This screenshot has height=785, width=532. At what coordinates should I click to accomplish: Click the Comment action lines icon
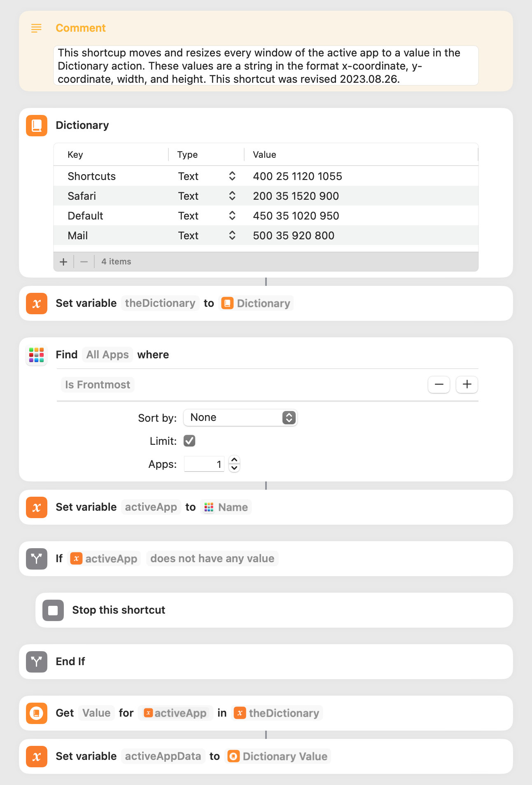click(37, 28)
